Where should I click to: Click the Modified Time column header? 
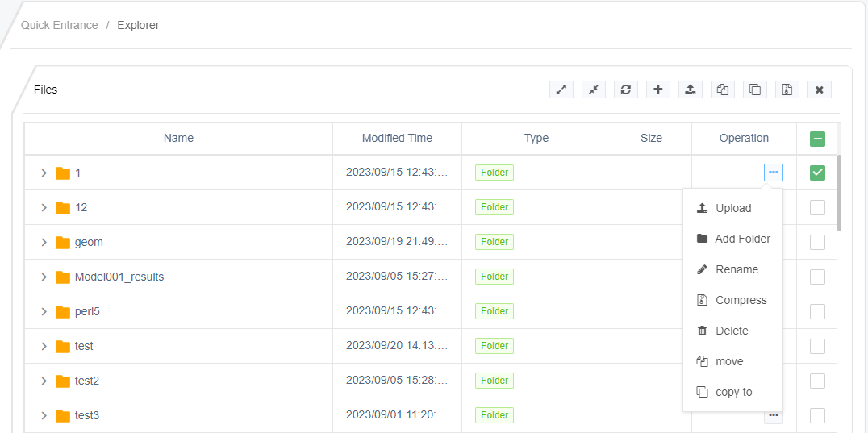click(397, 138)
